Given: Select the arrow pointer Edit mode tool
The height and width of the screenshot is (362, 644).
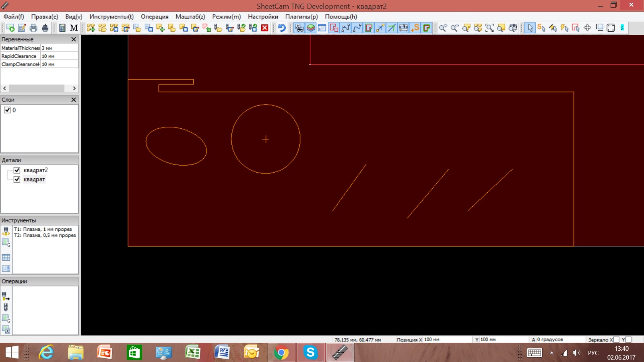Looking at the screenshot, I should [530, 28].
